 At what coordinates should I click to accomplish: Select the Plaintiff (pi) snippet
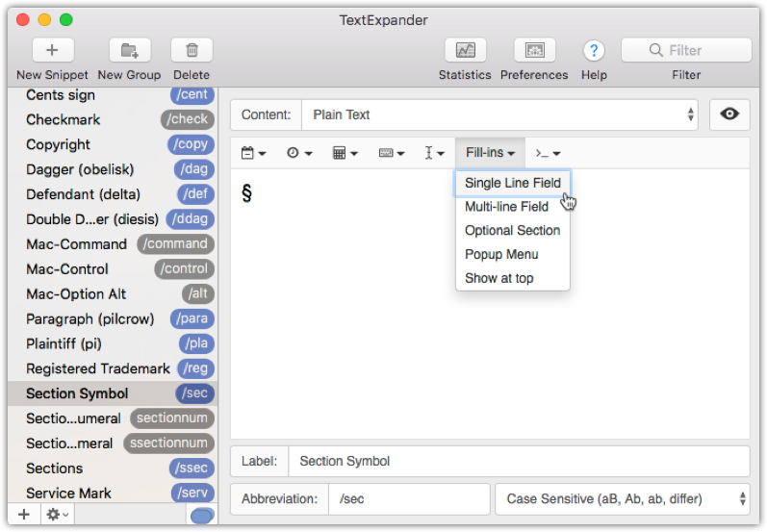pyautogui.click(x=113, y=344)
